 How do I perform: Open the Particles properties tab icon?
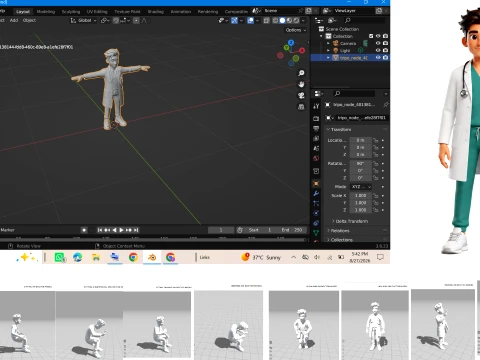click(316, 203)
